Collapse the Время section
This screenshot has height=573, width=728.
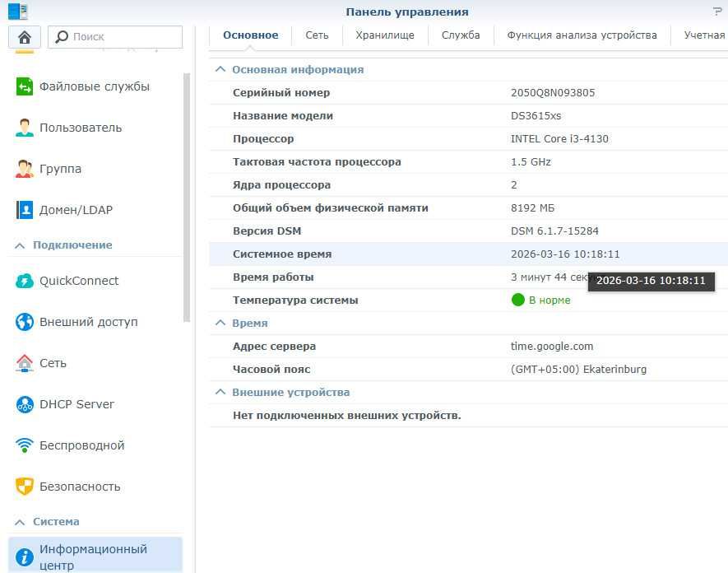coord(220,323)
